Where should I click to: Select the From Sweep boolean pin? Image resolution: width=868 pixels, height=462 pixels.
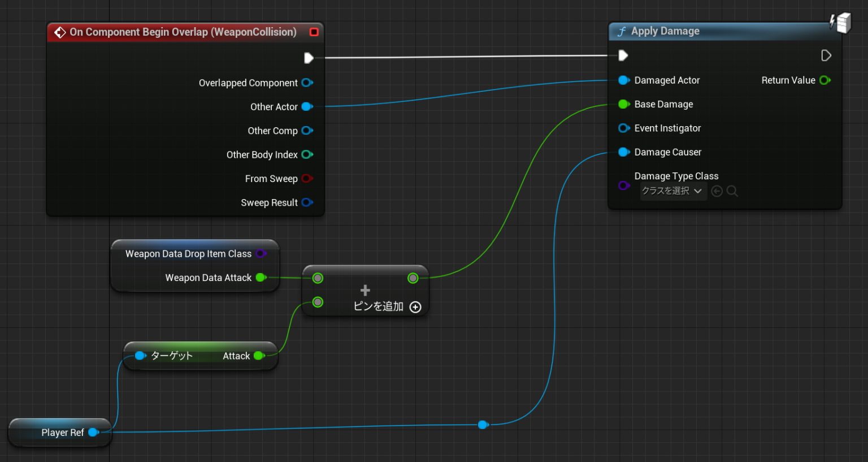307,179
